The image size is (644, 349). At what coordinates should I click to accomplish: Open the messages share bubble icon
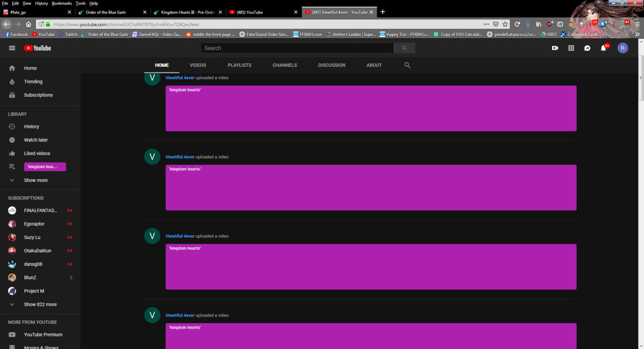587,48
